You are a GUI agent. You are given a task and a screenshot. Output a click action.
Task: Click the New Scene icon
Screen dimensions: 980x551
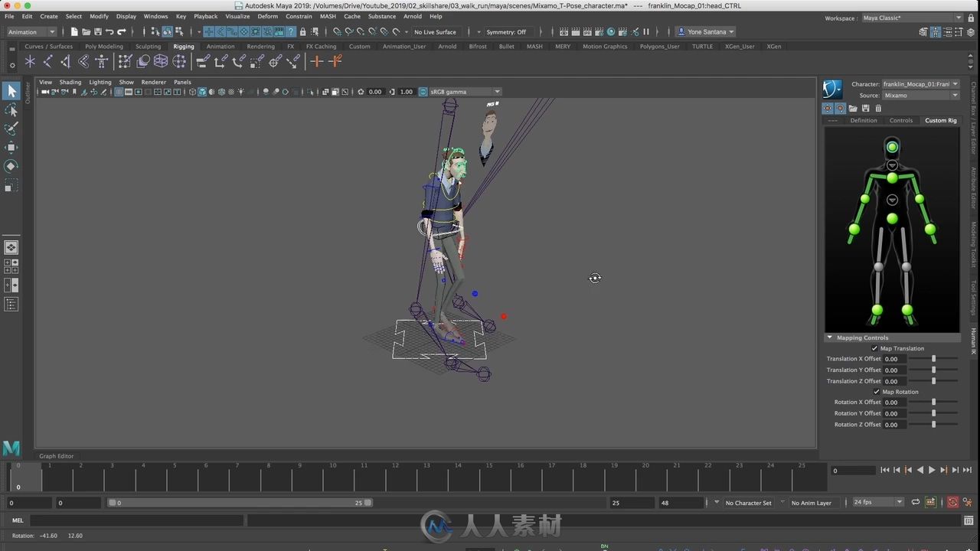point(74,31)
